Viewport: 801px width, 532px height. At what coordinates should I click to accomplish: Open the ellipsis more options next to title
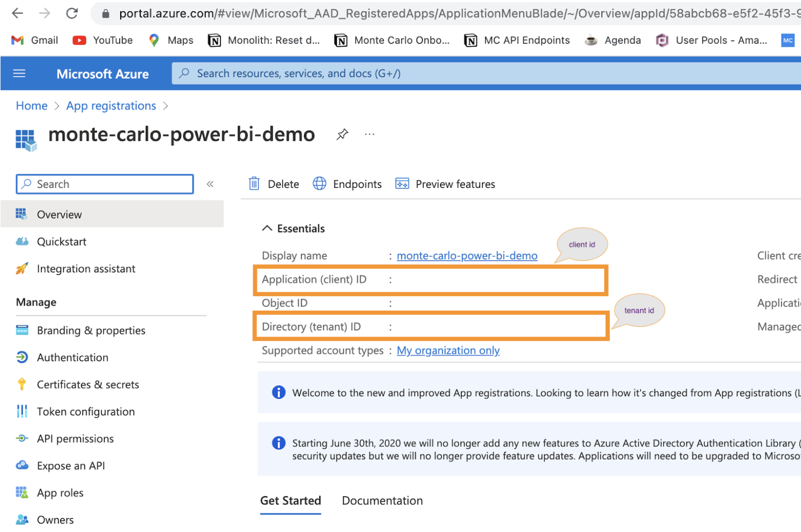point(370,135)
